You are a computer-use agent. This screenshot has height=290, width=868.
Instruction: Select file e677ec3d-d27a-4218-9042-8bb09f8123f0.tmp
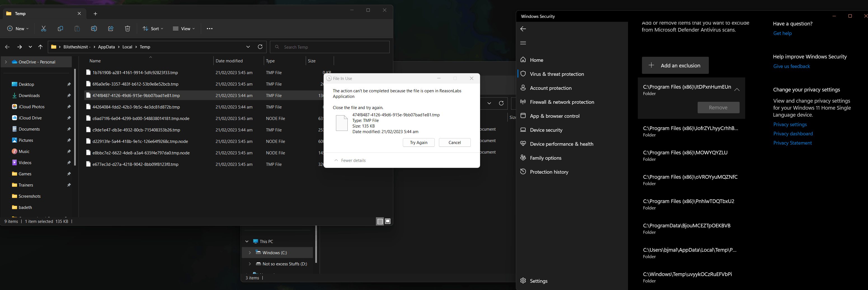click(x=135, y=164)
